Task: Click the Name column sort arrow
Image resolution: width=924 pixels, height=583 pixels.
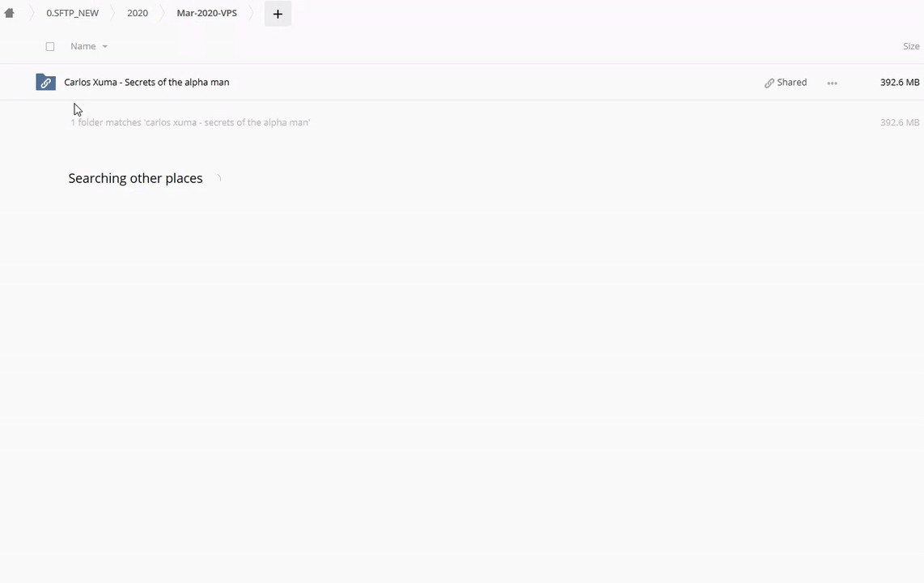Action: 104,47
